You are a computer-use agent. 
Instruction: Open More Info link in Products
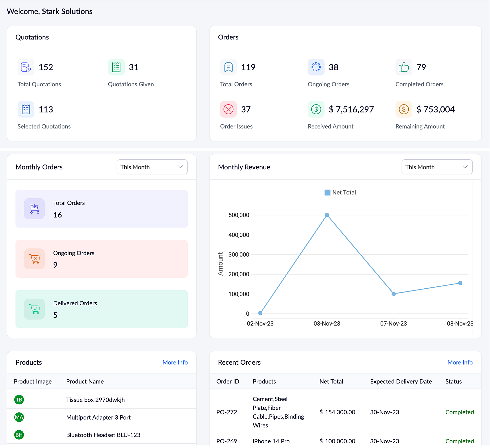pyautogui.click(x=175, y=362)
